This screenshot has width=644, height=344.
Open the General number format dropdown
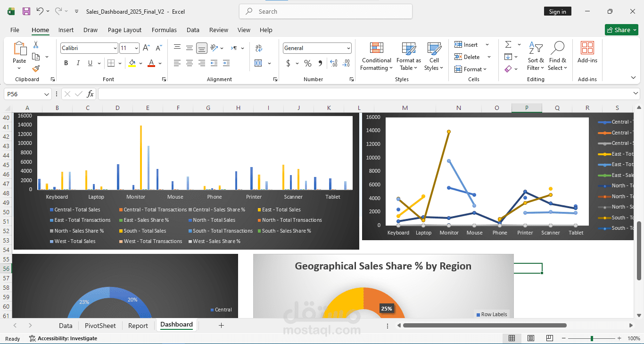[348, 48]
